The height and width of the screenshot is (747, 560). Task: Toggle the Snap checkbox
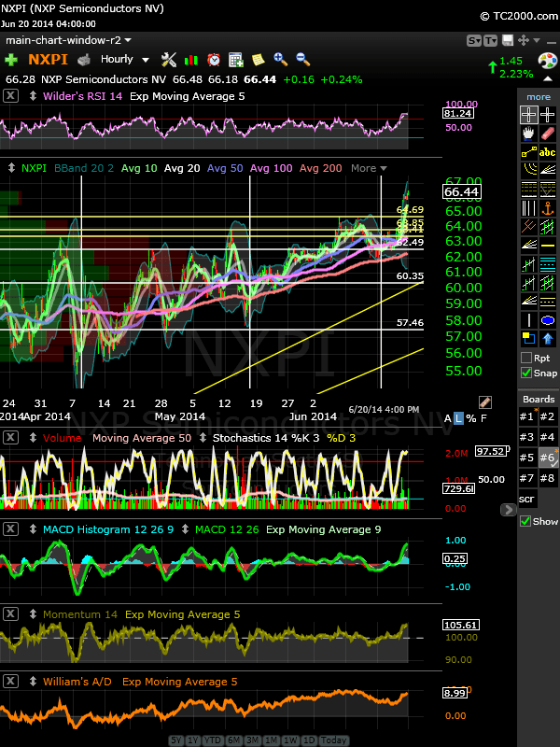[526, 373]
